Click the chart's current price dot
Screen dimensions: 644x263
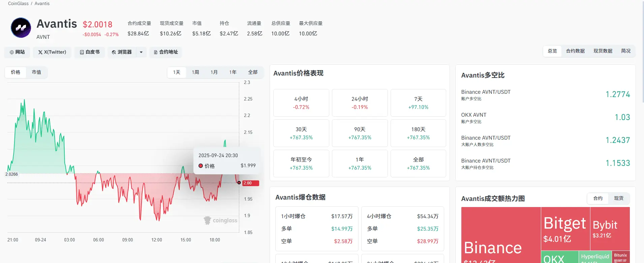239,183
